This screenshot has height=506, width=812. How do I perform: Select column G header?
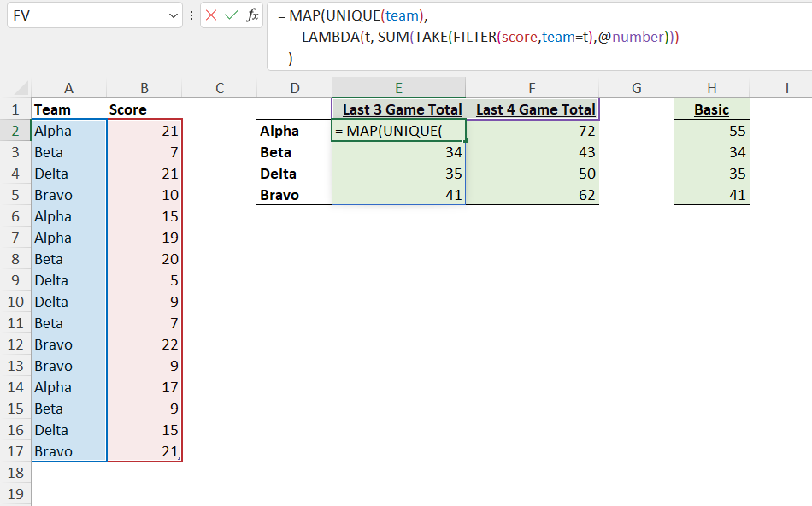637,88
